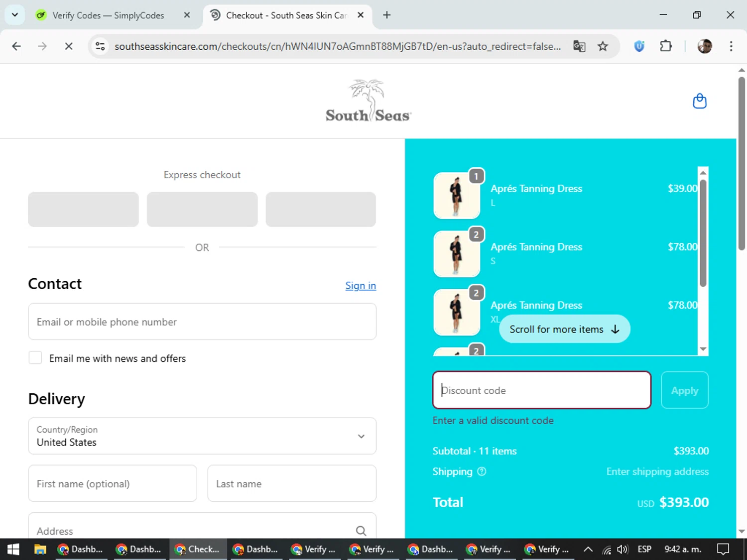Screen dimensions: 747x560
Task: Close the Checkout South Seas tab
Action: click(x=361, y=15)
